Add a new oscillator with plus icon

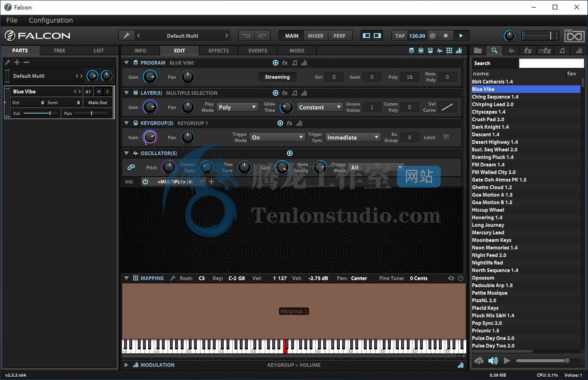[x=211, y=182]
